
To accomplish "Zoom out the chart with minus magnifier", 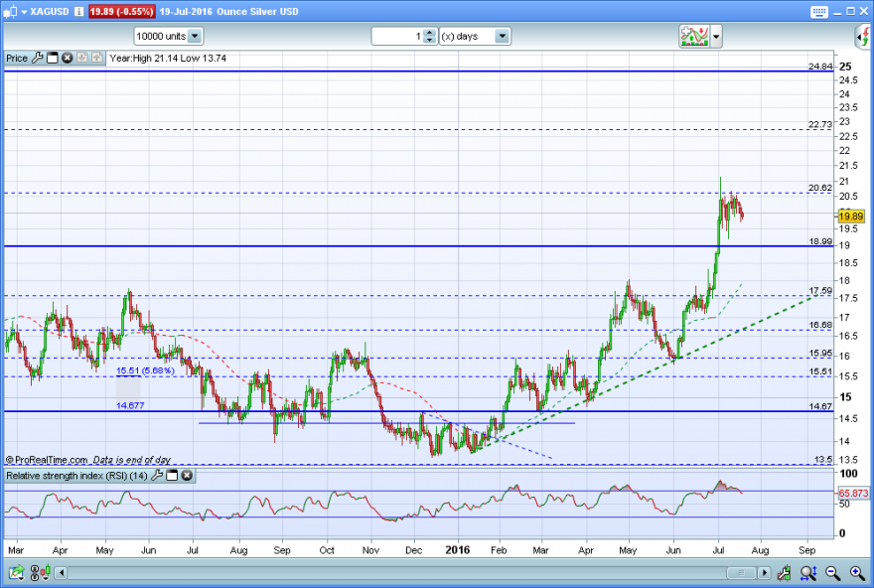I will pos(832,572).
